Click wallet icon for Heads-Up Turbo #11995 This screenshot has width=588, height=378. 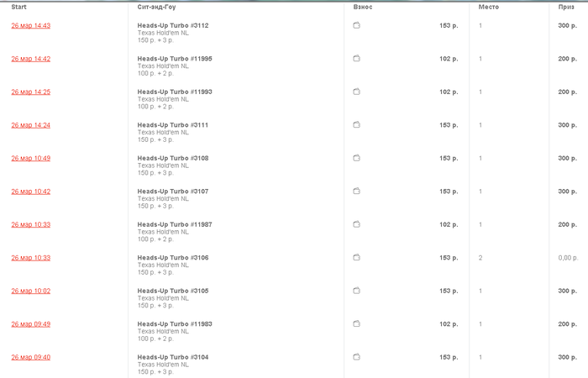pyautogui.click(x=357, y=58)
